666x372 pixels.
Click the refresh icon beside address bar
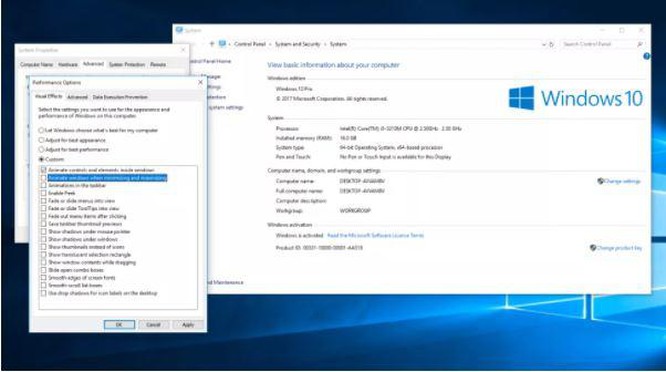pos(551,44)
